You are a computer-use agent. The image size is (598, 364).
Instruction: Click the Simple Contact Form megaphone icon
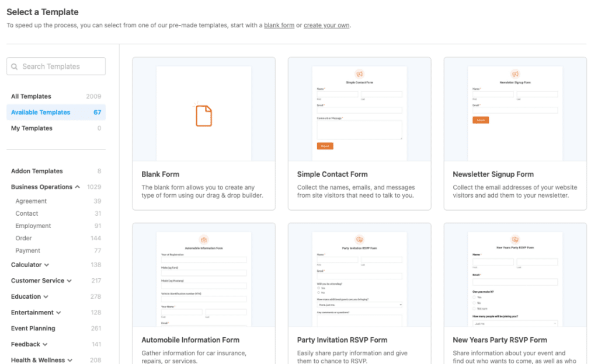[359, 74]
